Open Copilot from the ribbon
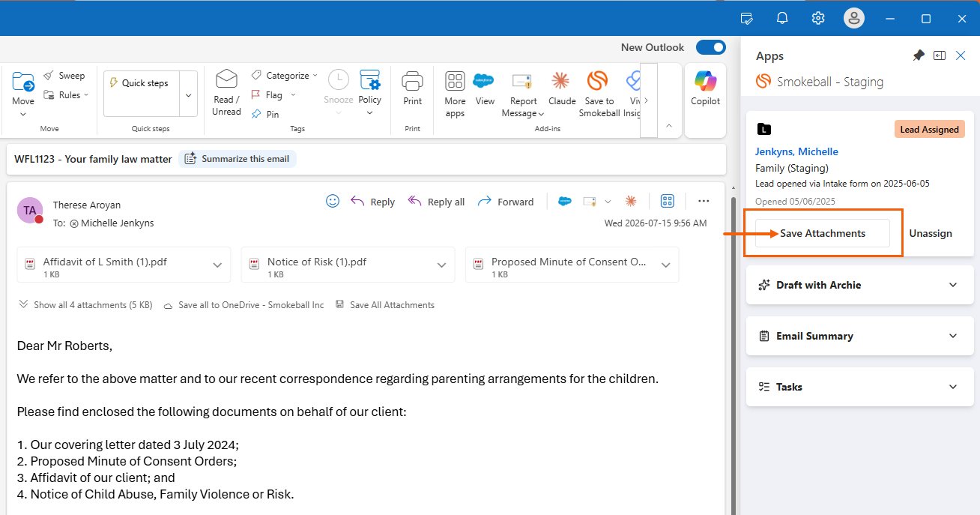 [x=705, y=88]
